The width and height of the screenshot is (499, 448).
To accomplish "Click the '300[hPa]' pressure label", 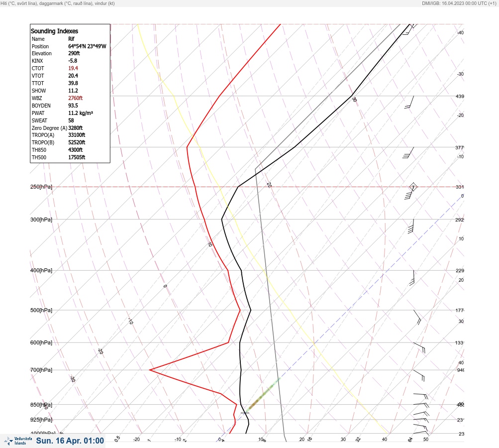I will coord(41,220).
